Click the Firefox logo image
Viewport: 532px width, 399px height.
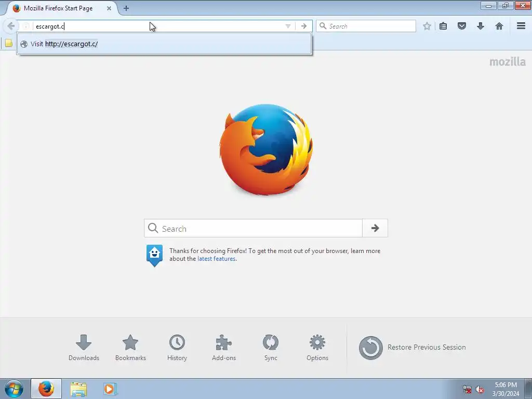click(266, 150)
